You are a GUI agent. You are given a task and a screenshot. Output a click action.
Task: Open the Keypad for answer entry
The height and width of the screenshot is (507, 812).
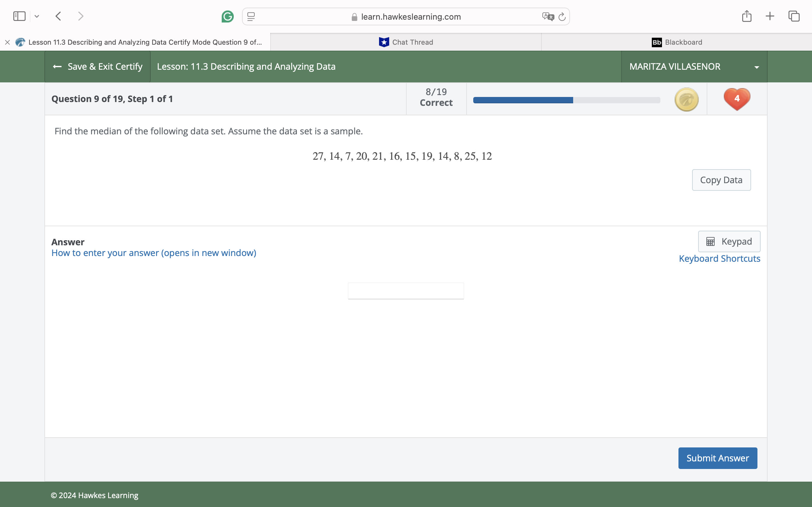(x=729, y=241)
